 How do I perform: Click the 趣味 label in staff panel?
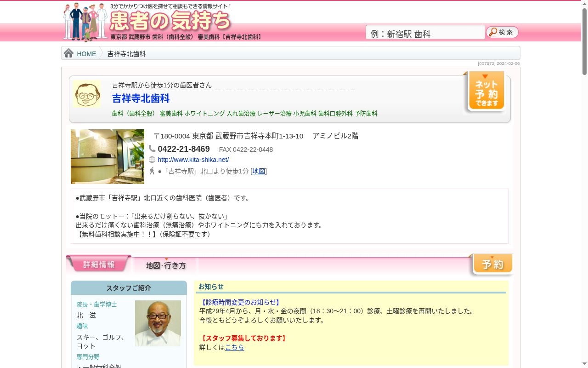82,326
